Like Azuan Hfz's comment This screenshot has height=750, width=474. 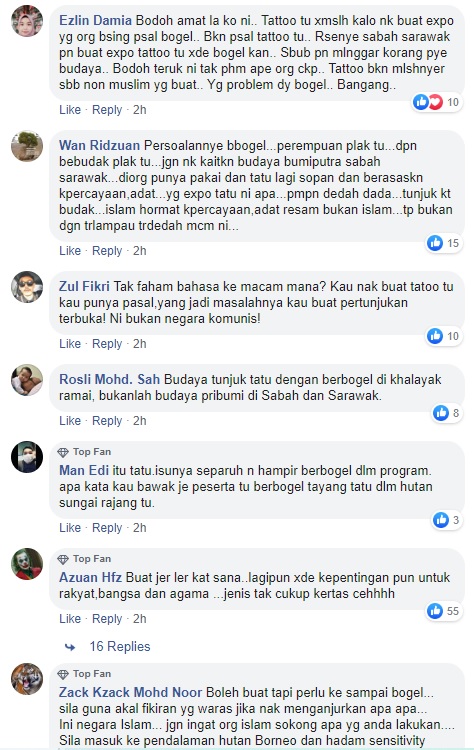(70, 618)
